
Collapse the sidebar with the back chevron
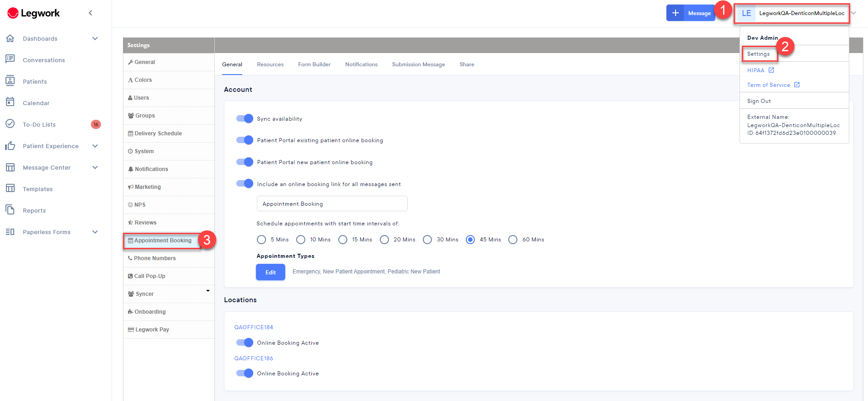click(x=91, y=13)
